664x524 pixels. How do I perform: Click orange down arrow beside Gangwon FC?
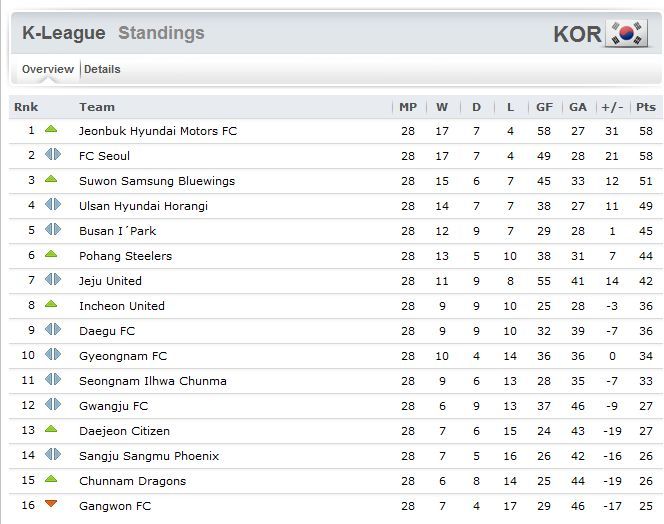tap(51, 504)
